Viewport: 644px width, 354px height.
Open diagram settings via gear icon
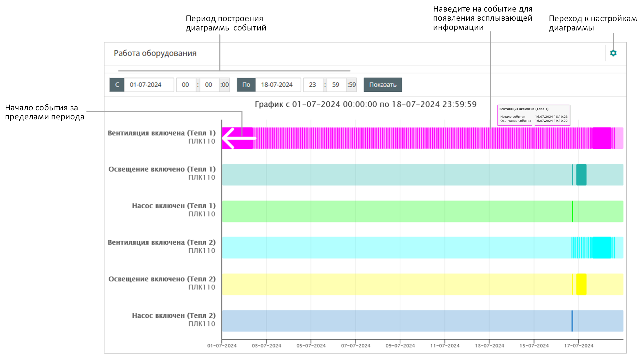click(x=613, y=53)
